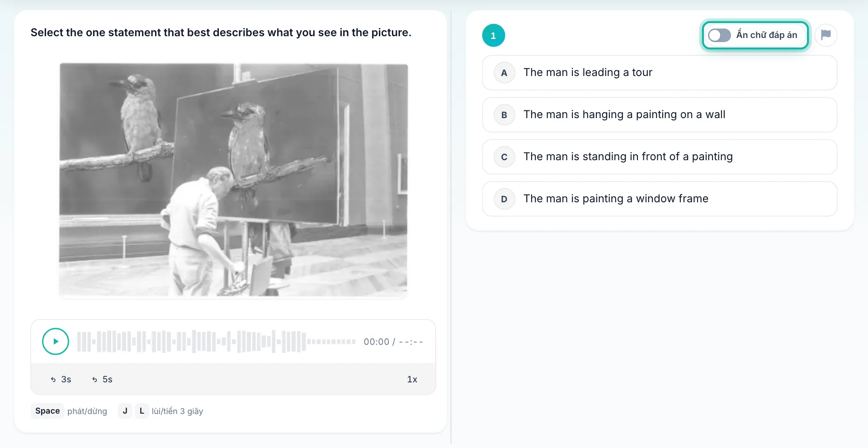868x448 pixels.
Task: Rewind audio by 3s
Action: 61,379
